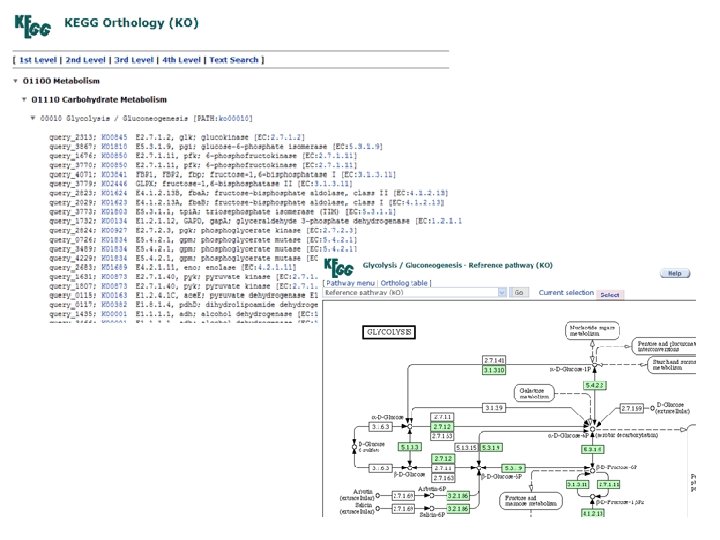720x540 pixels.
Task: Go to 2nd Level view
Action: [85, 60]
